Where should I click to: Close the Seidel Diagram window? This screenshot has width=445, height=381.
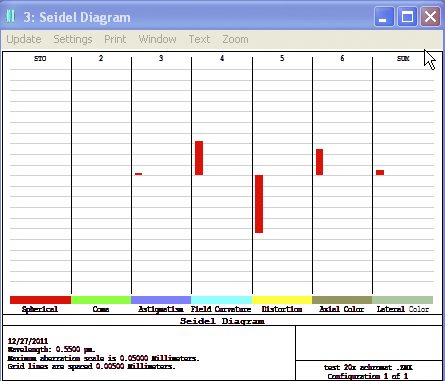coord(430,17)
